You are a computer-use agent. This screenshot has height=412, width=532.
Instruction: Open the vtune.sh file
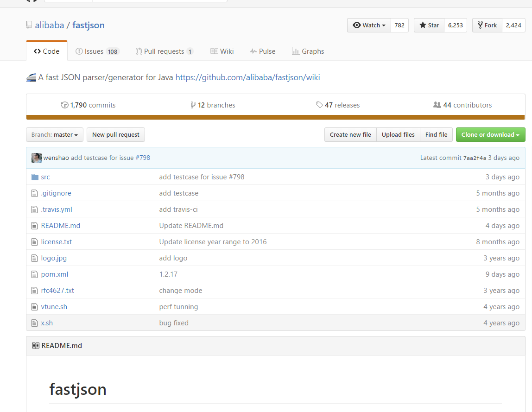(54, 307)
